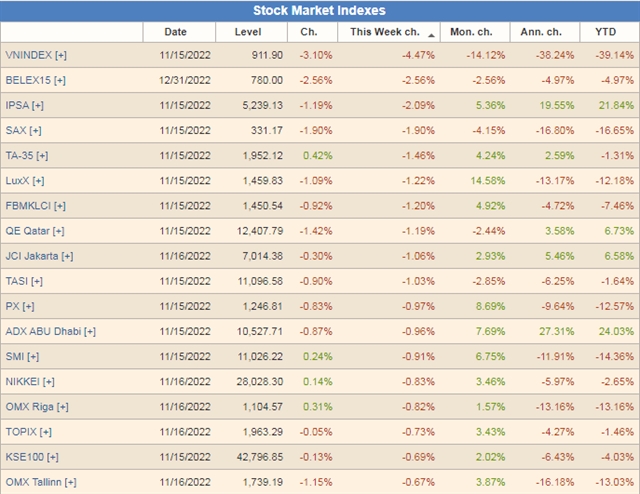Open KSE100 [+] index link

31,455
